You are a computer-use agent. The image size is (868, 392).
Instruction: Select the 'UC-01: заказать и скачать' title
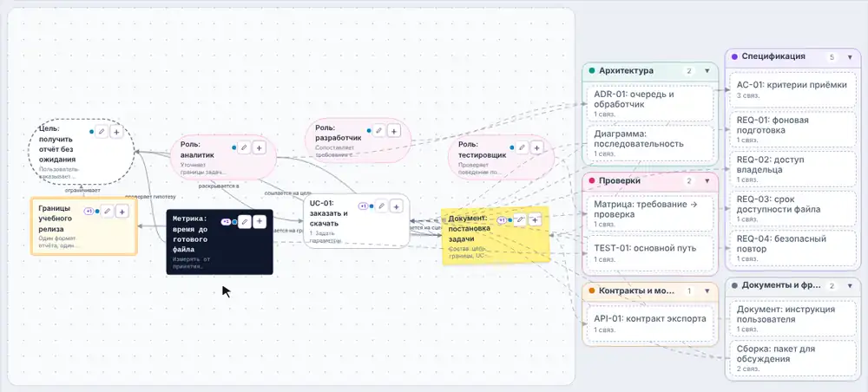[329, 213]
